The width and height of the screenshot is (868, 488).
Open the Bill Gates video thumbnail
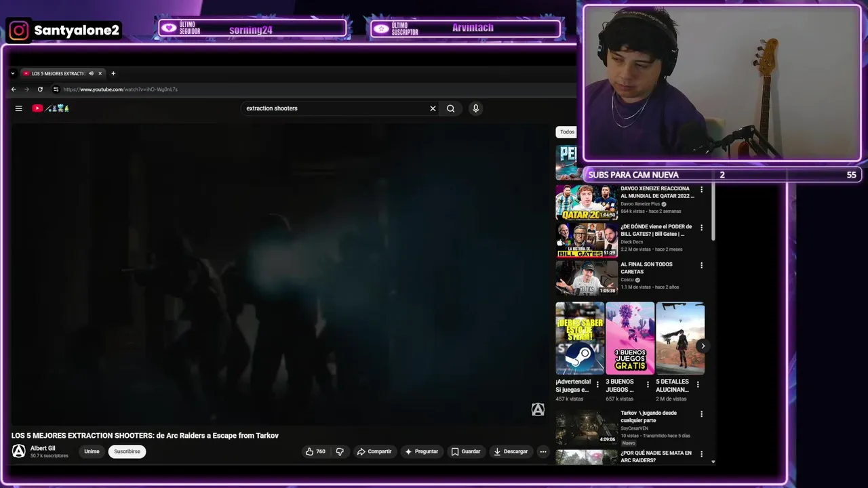tap(587, 241)
